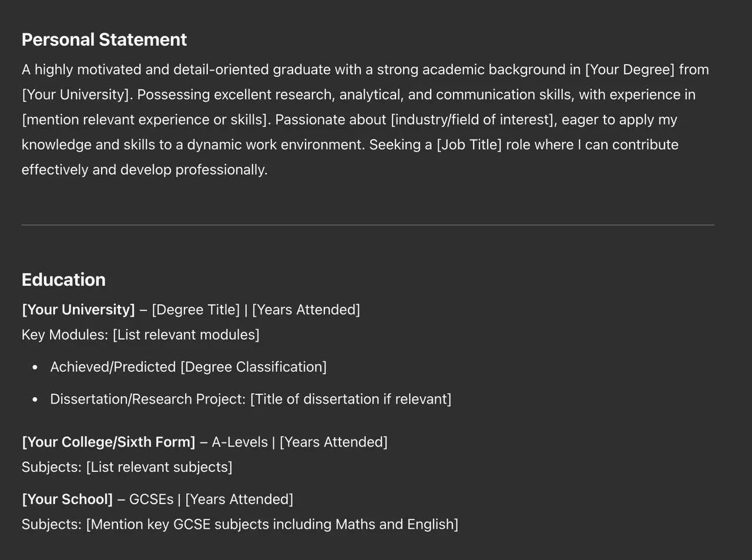Click the bold [Your College/Sixth Form] entry
The width and height of the screenshot is (752, 560).
[108, 442]
